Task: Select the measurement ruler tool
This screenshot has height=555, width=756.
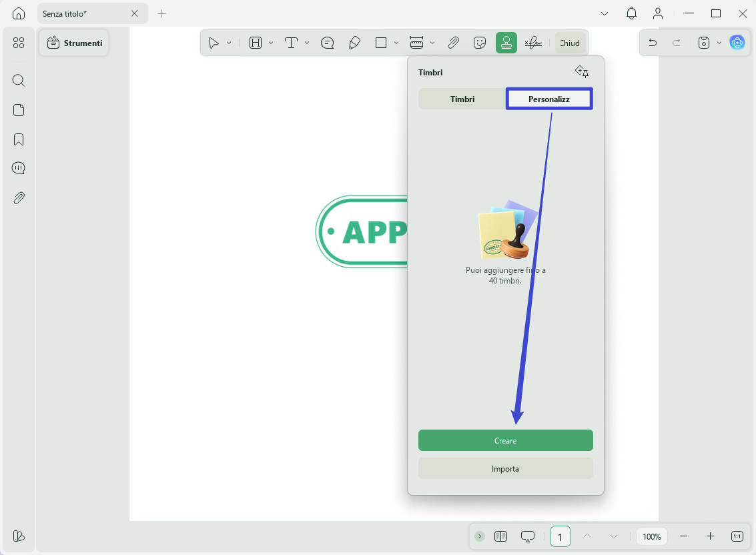Action: point(416,43)
